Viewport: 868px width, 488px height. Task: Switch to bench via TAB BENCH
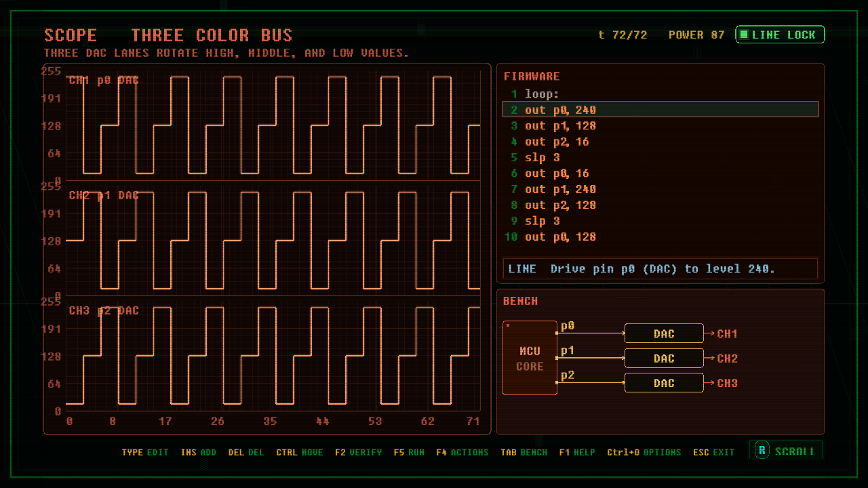(524, 452)
